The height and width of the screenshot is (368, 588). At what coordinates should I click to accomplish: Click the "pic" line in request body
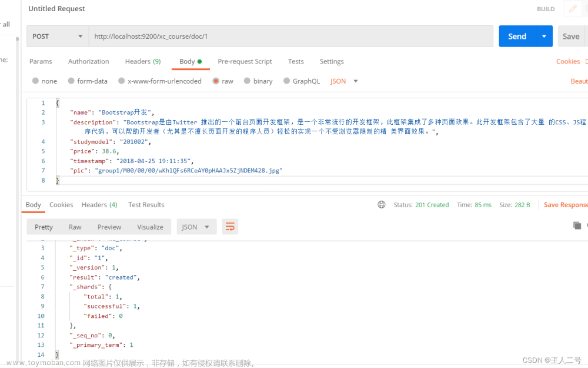tap(176, 171)
